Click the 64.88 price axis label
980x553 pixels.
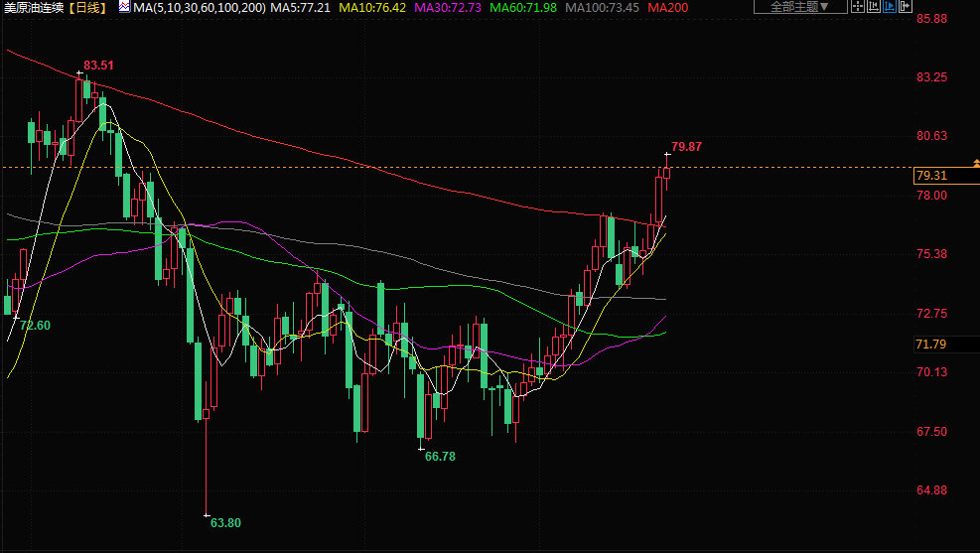[x=931, y=490]
